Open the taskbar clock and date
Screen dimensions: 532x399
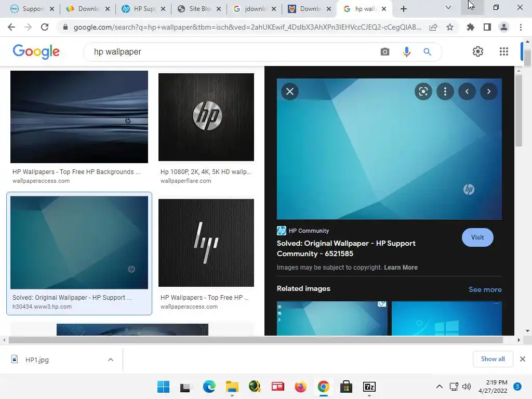(x=493, y=387)
